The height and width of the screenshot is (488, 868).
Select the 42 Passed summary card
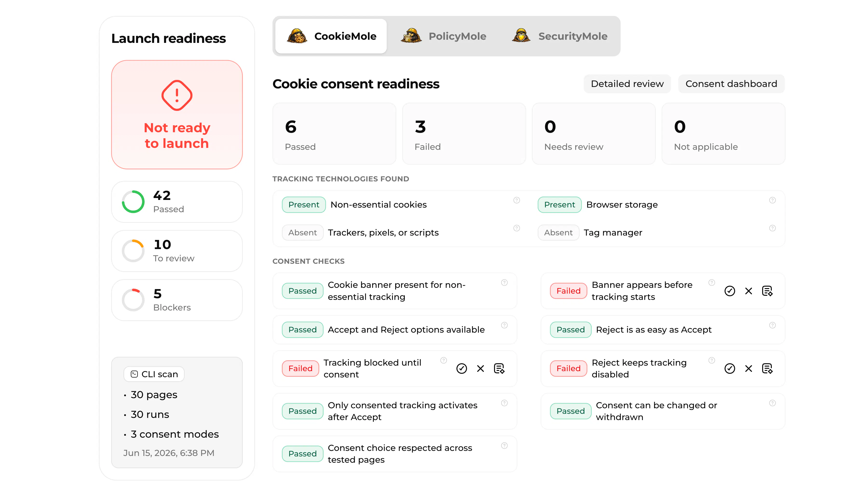[x=177, y=202]
